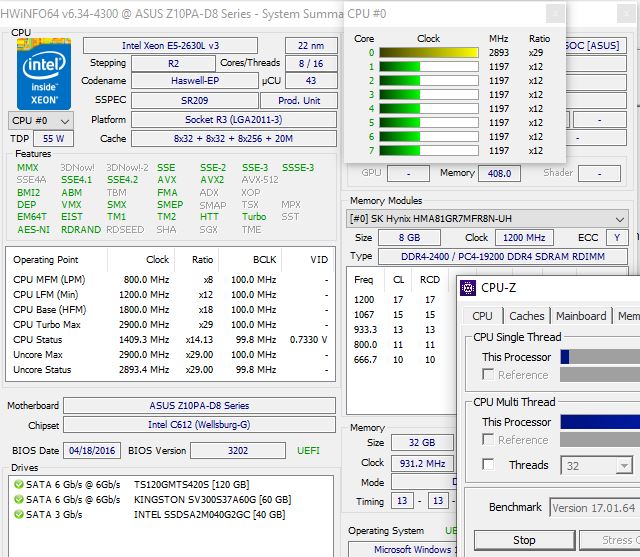Click the Intel Xeon E5-2630L v3 name field

(170, 46)
